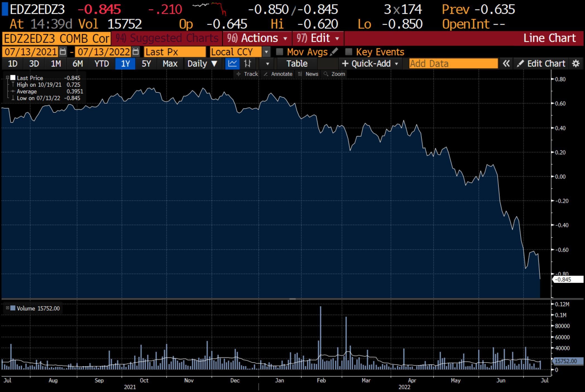Screen dimensions: 585x392
Task: Collapse the Volume legend box toggle
Action: coord(8,308)
